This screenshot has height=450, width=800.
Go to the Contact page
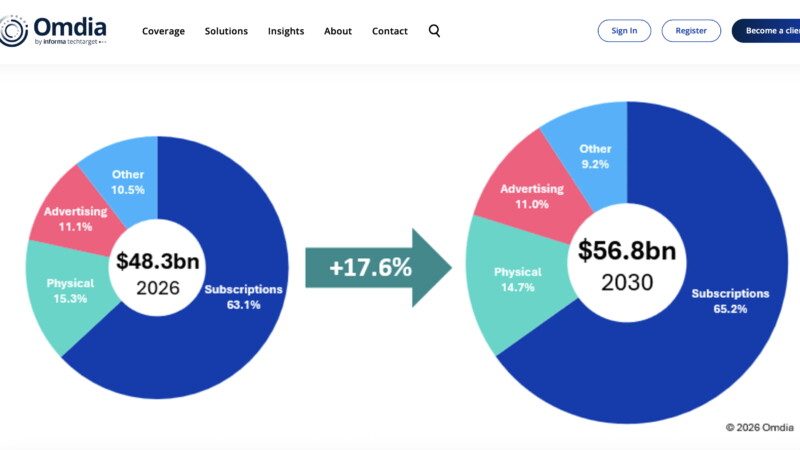point(390,31)
